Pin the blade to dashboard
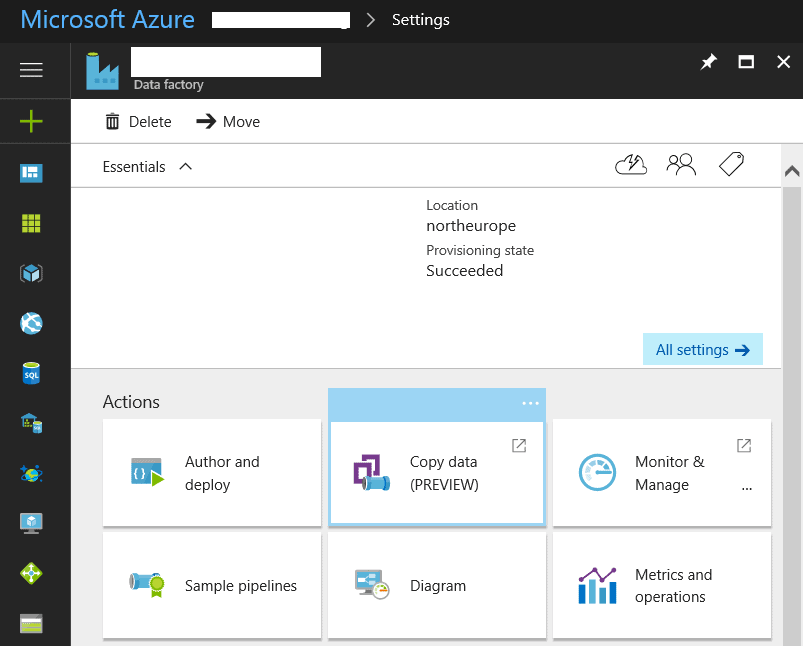The height and width of the screenshot is (646, 803). [x=709, y=62]
